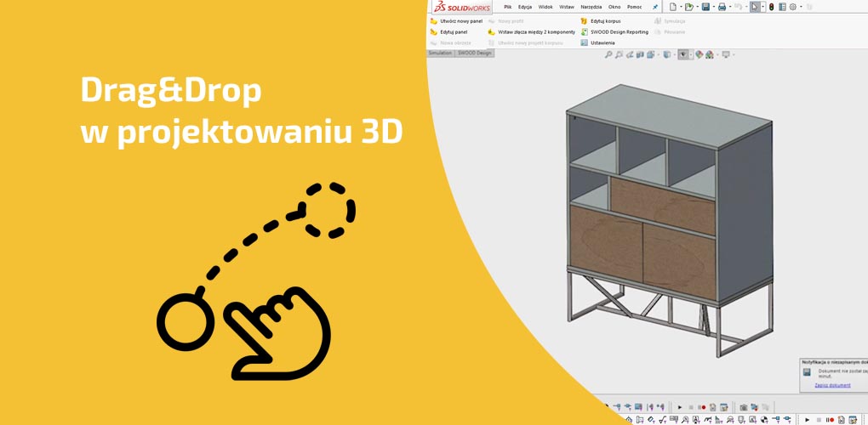Open Ustawienia settings
Screen dimensions: 868x425
[597, 42]
